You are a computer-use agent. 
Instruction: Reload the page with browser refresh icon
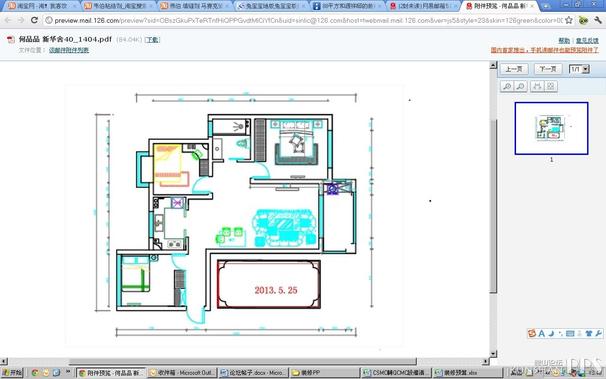pyautogui.click(x=34, y=20)
